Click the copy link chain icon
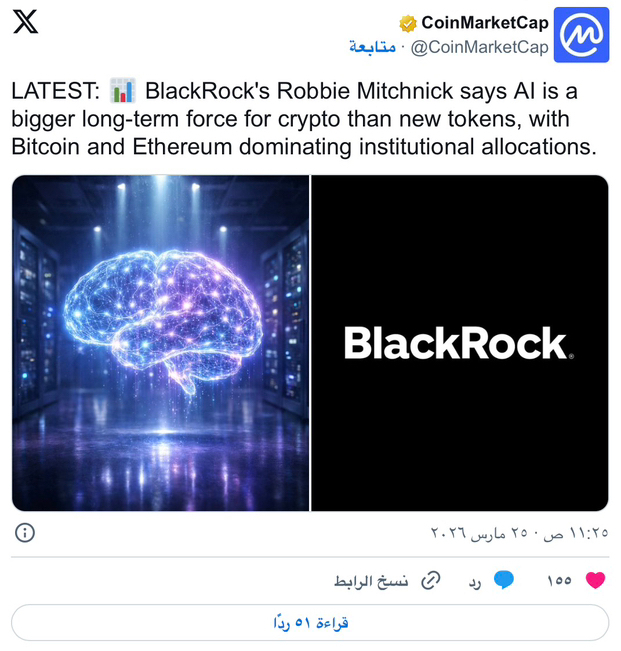The width and height of the screenshot is (621, 651). pos(430,580)
